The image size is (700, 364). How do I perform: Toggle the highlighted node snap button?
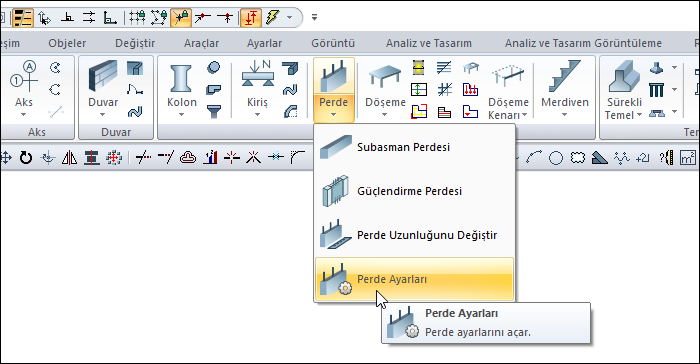[x=181, y=18]
